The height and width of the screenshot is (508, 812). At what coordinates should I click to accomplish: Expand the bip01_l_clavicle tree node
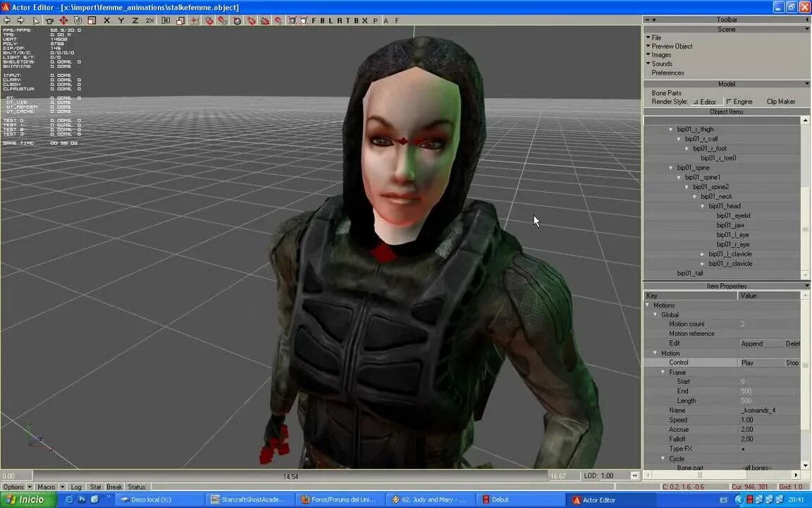703,254
